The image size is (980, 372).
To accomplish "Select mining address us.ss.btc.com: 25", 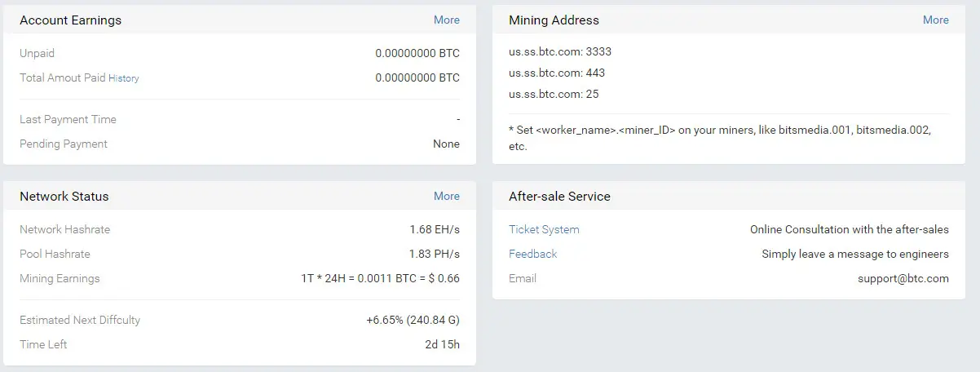I will point(554,94).
